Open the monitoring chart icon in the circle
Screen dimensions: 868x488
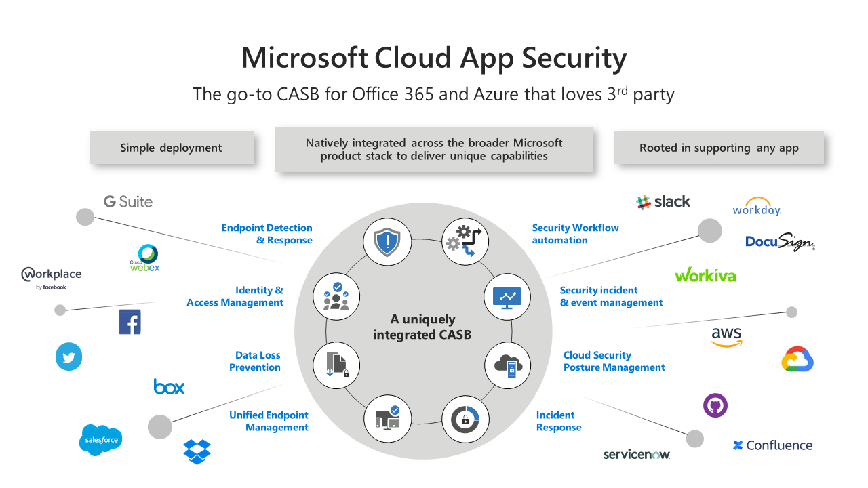pyautogui.click(x=507, y=296)
